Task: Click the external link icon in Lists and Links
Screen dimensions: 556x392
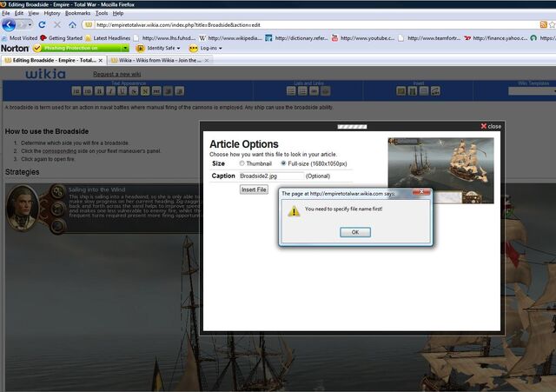Action: [326, 91]
